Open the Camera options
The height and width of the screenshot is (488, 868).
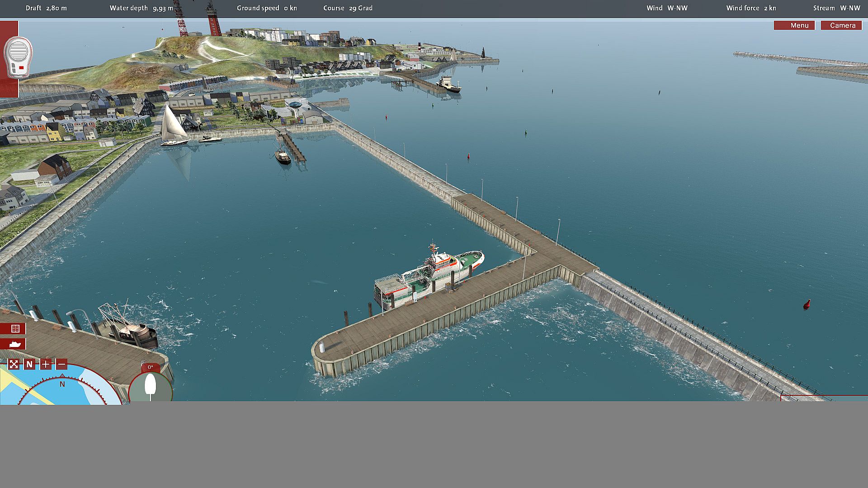coord(841,25)
